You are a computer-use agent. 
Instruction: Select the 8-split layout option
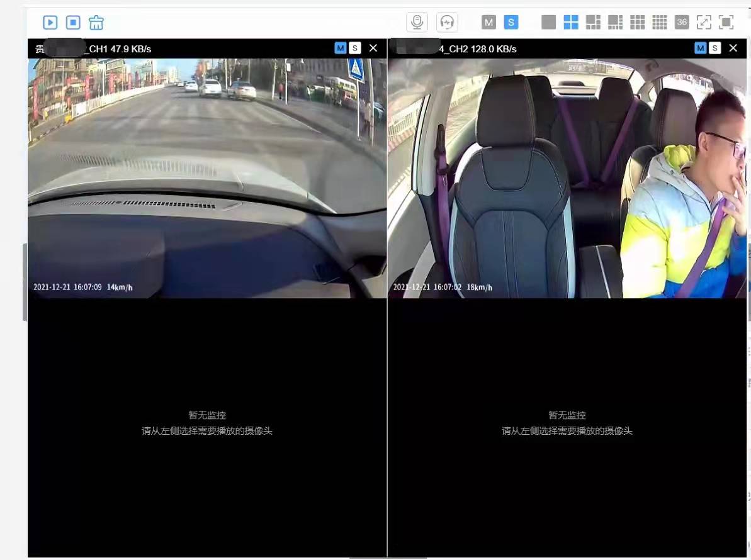tap(616, 22)
